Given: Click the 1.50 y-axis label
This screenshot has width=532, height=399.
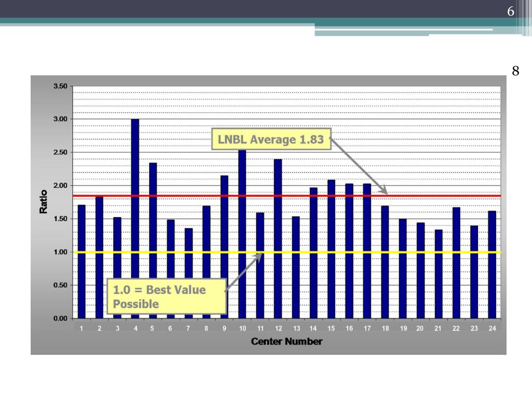Looking at the screenshot, I should [x=60, y=219].
